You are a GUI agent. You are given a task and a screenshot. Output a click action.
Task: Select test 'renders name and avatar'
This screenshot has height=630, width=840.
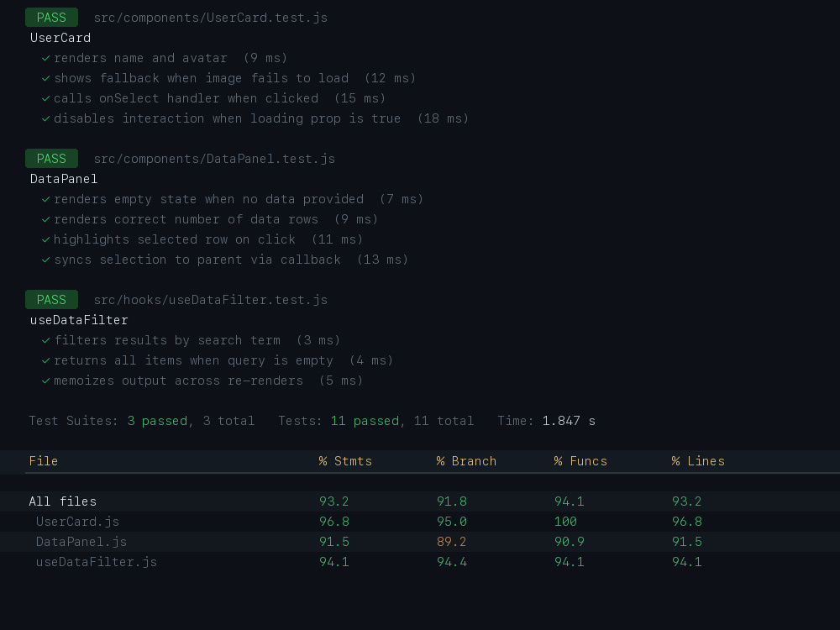click(x=140, y=58)
